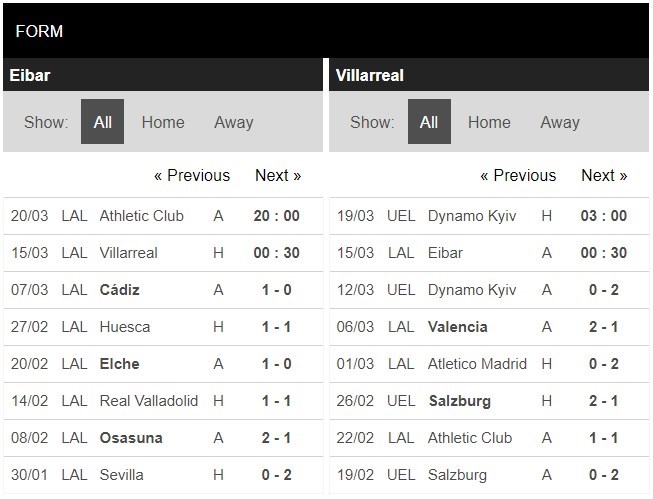The width and height of the screenshot is (653, 499).
Task: Select the All tab under Villarreal
Action: pyautogui.click(x=429, y=122)
